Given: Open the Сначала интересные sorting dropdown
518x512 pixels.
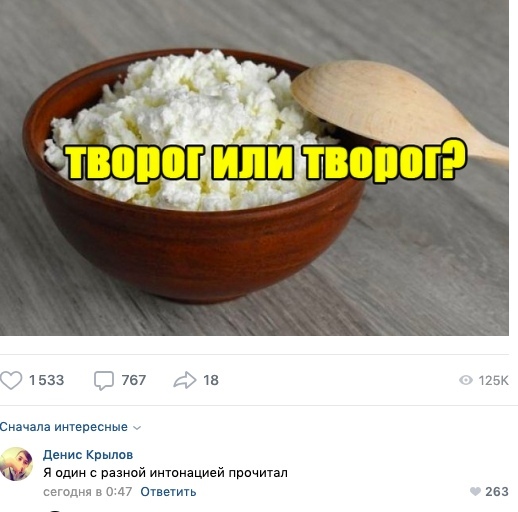Looking at the screenshot, I should point(70,427).
